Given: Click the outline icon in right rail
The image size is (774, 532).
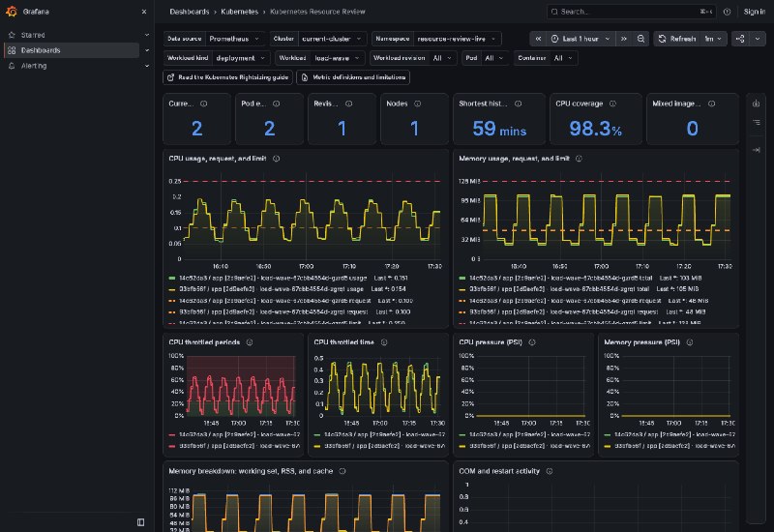Looking at the screenshot, I should 756,122.
